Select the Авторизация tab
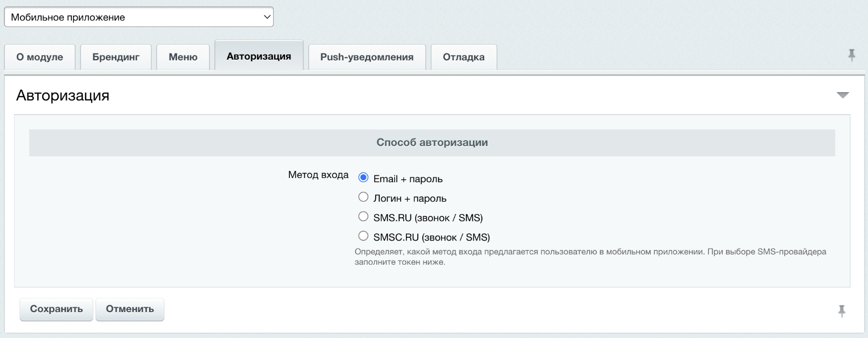868x338 pixels. click(259, 56)
